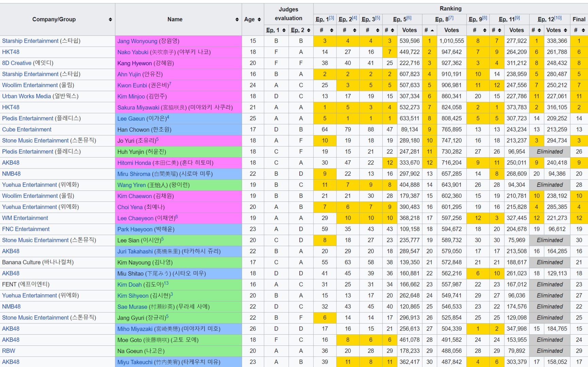
Task: Select the 1,010,555 votes cell
Action: click(451, 41)
